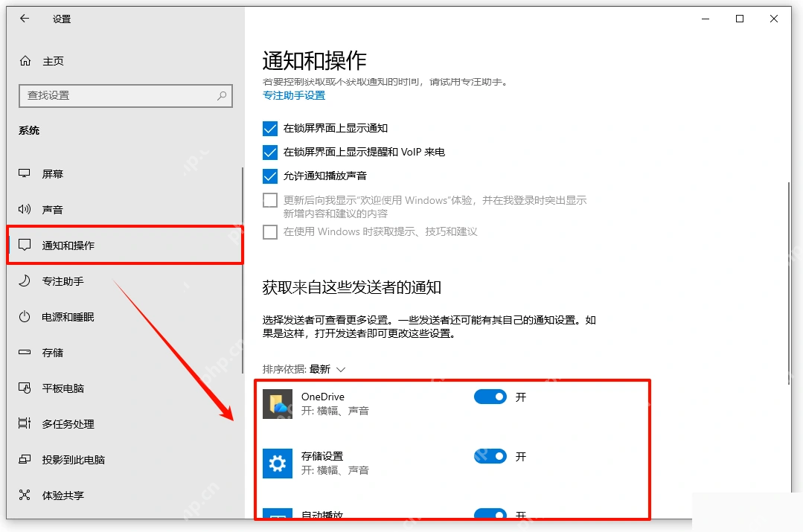Click the OneDrive app icon
Image resolution: width=803 pixels, height=532 pixels.
point(278,404)
